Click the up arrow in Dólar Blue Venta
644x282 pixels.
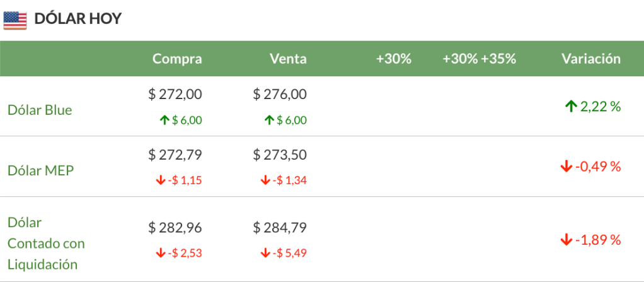point(270,120)
